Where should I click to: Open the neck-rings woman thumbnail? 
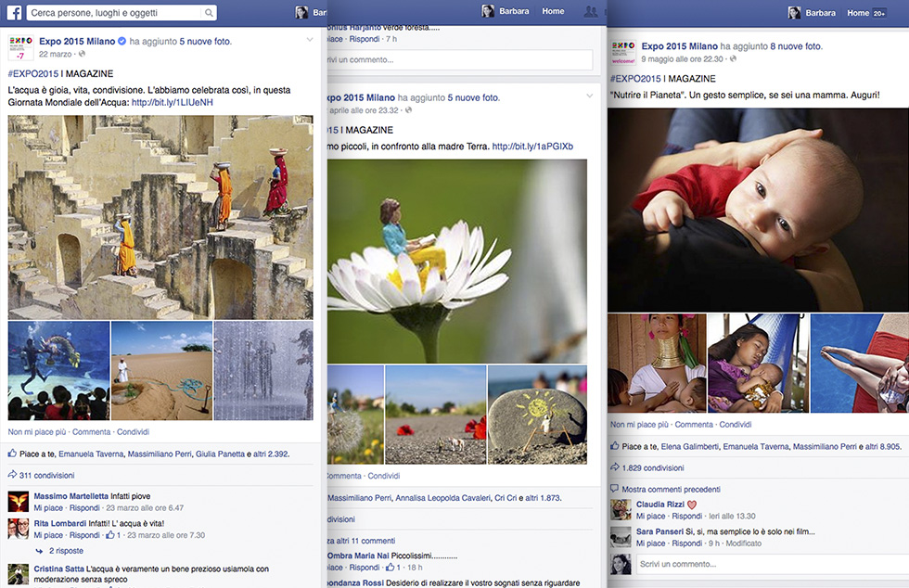pos(657,363)
